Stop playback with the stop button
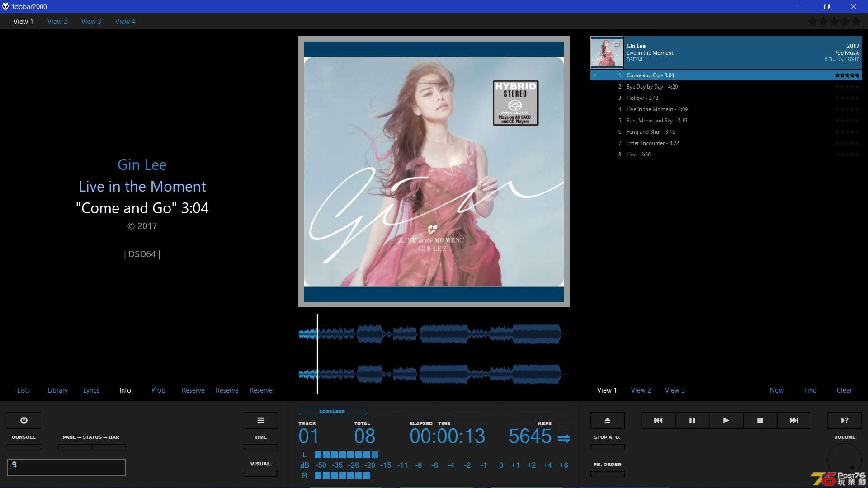 point(760,420)
